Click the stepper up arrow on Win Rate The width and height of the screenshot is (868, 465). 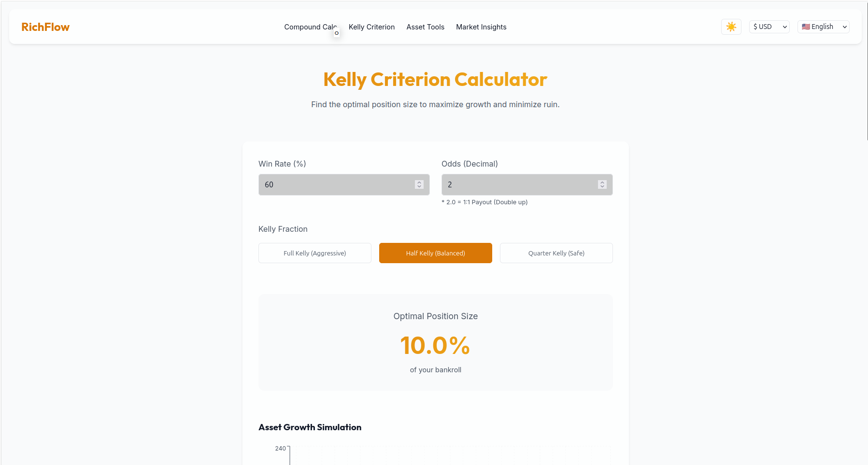419,182
